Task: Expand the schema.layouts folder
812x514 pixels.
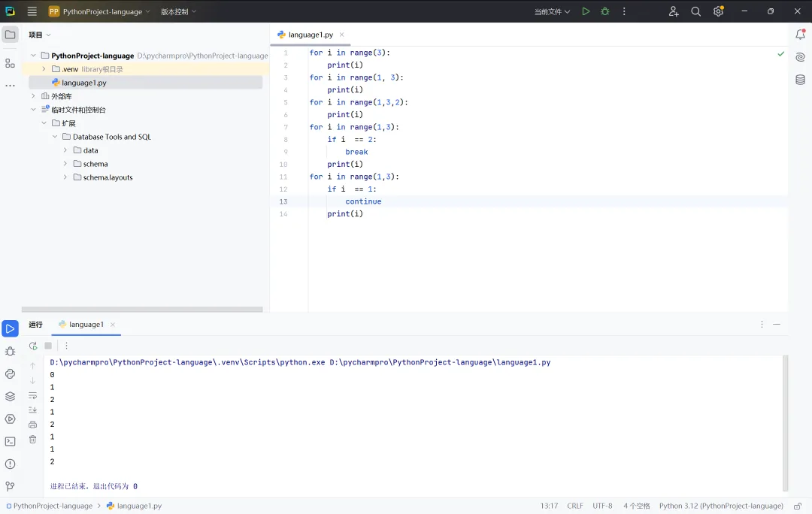Action: (x=65, y=177)
